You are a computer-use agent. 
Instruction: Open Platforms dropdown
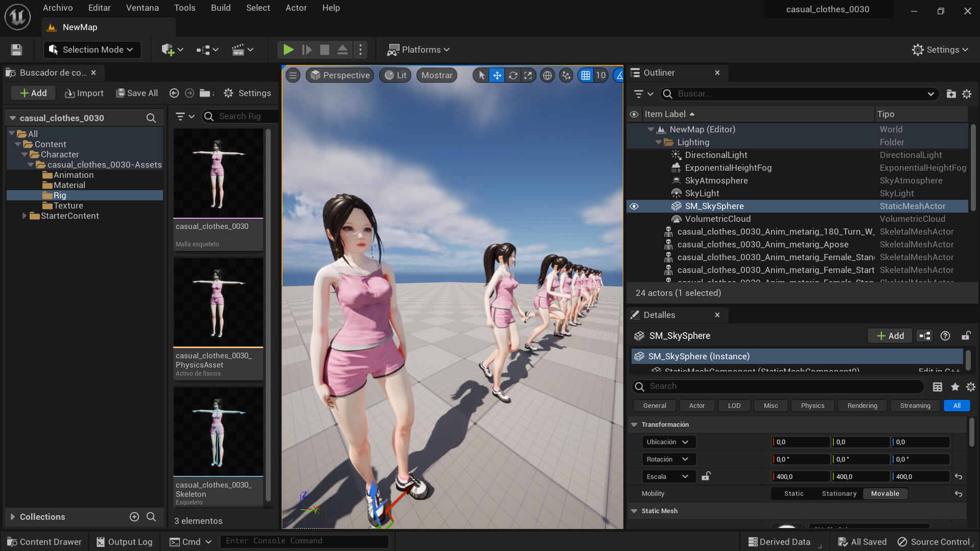418,50
